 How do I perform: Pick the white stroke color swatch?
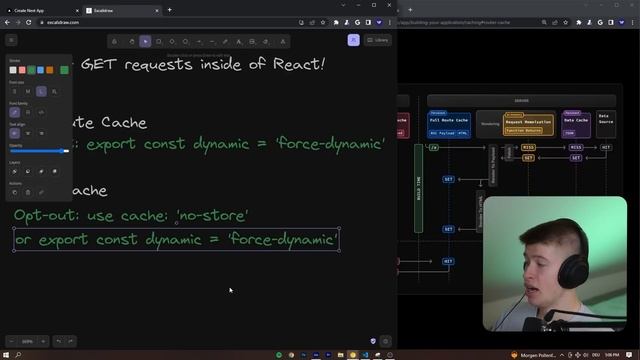click(13, 70)
